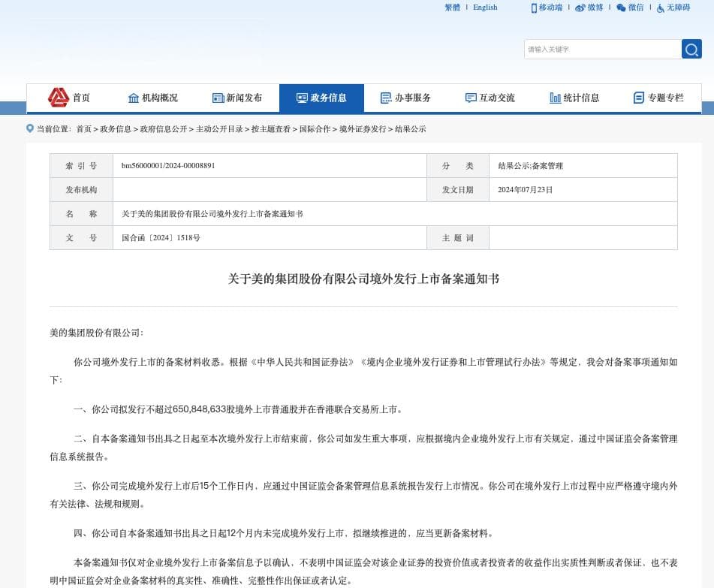Screen dimensions: 714x588
Task: Open the 办事服务 navigation tab
Action: click(x=405, y=98)
